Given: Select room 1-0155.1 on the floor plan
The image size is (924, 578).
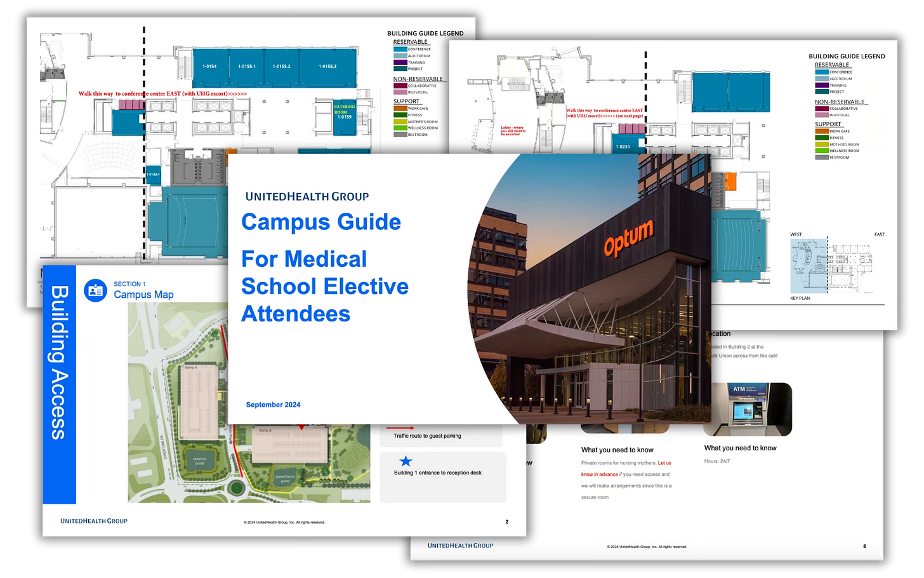Looking at the screenshot, I should click(x=246, y=67).
